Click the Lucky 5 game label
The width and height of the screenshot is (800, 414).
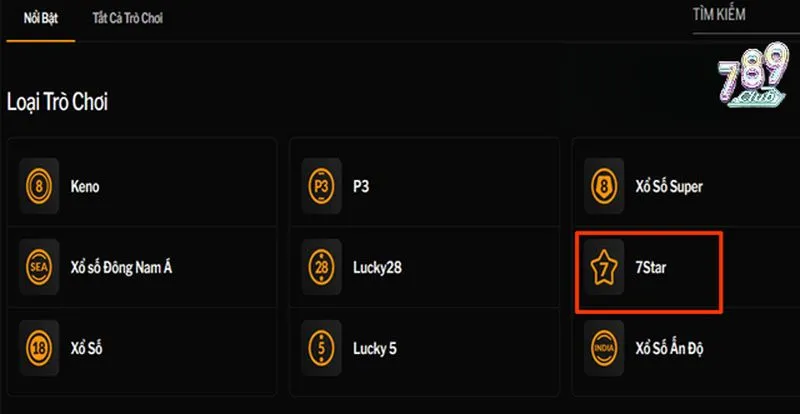pyautogui.click(x=375, y=349)
